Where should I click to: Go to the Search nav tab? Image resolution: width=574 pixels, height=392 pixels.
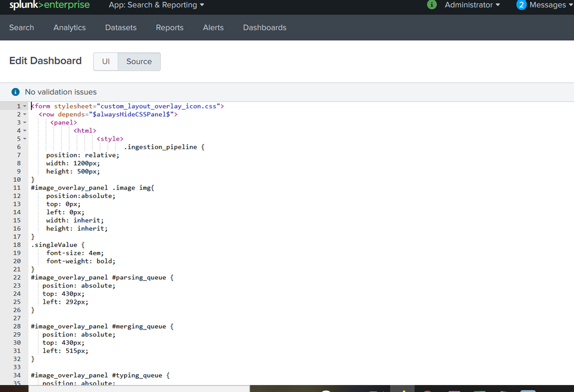pos(22,28)
